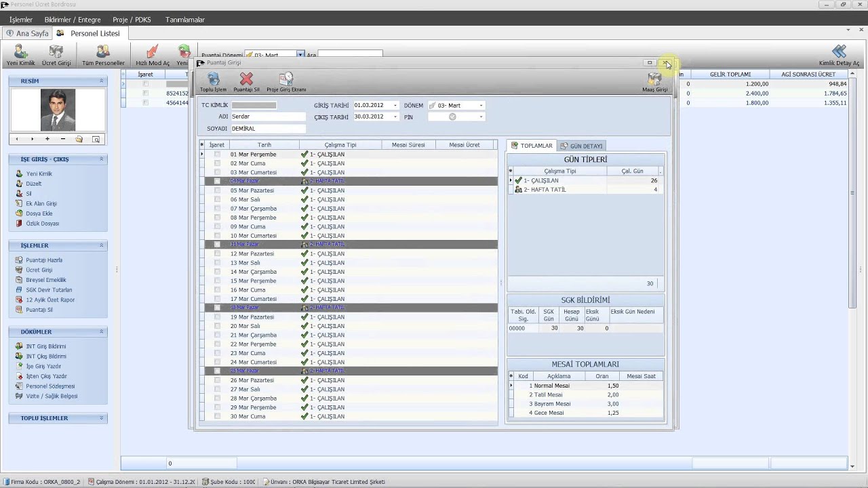Zoom photo using magnifier icon in Resim
This screenshot has height=488, width=868.
pyautogui.click(x=96, y=139)
